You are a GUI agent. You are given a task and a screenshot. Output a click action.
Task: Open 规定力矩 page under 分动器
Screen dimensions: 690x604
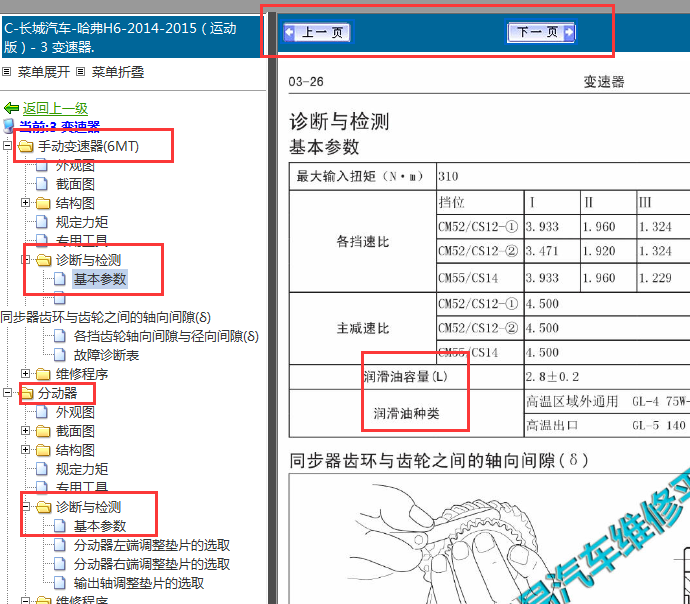click(81, 469)
